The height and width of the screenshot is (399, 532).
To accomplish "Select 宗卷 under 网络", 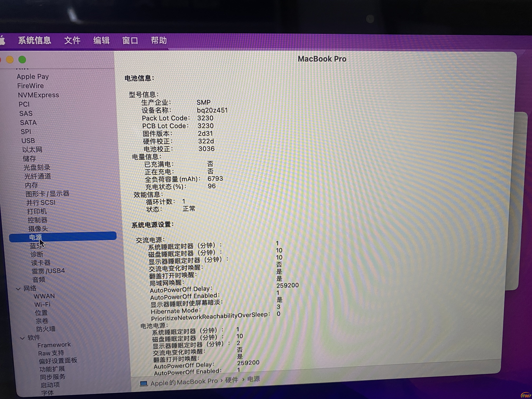I will pos(42,321).
